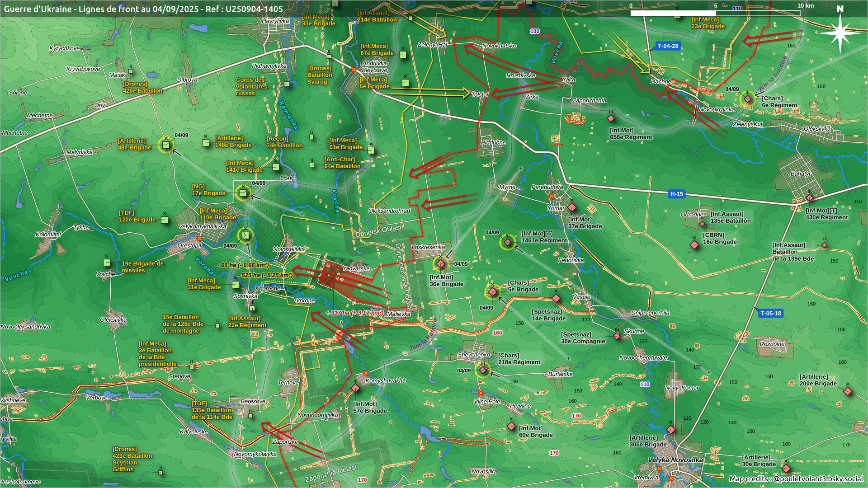
Task: Select the 218e Régiment tank unit marker
Action: (x=483, y=371)
